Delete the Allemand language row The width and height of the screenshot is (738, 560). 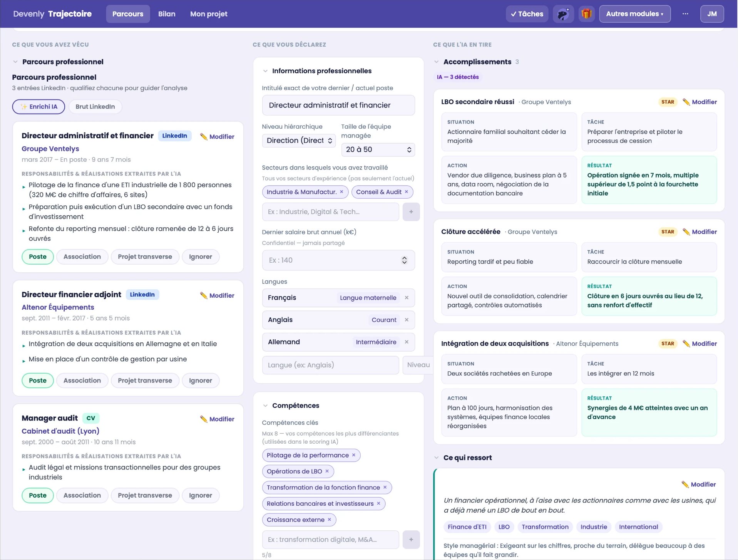click(x=407, y=342)
